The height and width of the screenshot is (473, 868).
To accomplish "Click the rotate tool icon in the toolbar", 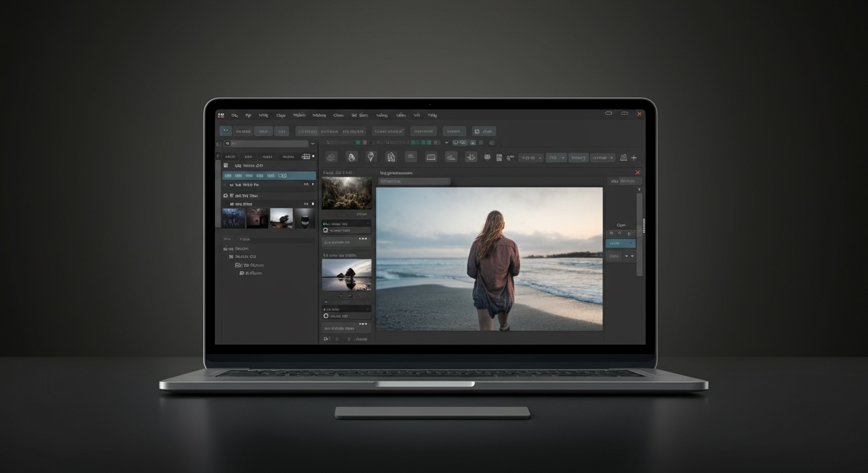I will pyautogui.click(x=470, y=157).
